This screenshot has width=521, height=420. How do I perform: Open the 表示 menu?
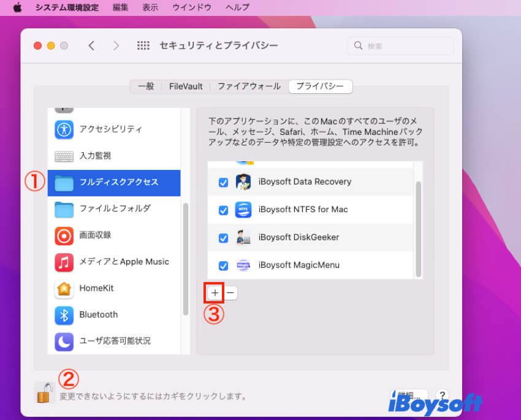click(150, 7)
